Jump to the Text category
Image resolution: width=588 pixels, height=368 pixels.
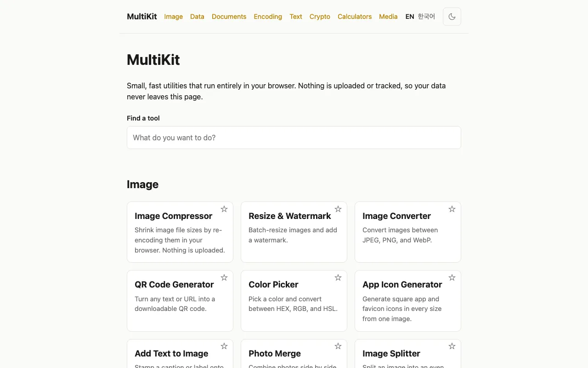click(x=296, y=17)
